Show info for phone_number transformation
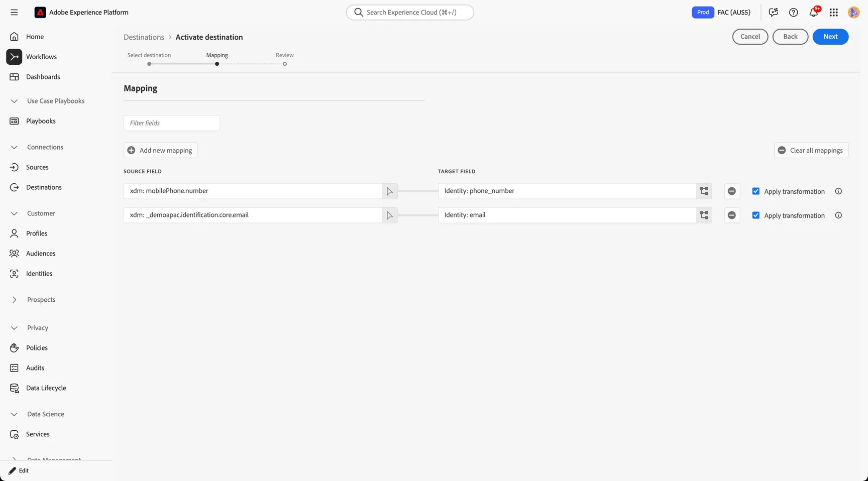This screenshot has height=481, width=868. [838, 191]
